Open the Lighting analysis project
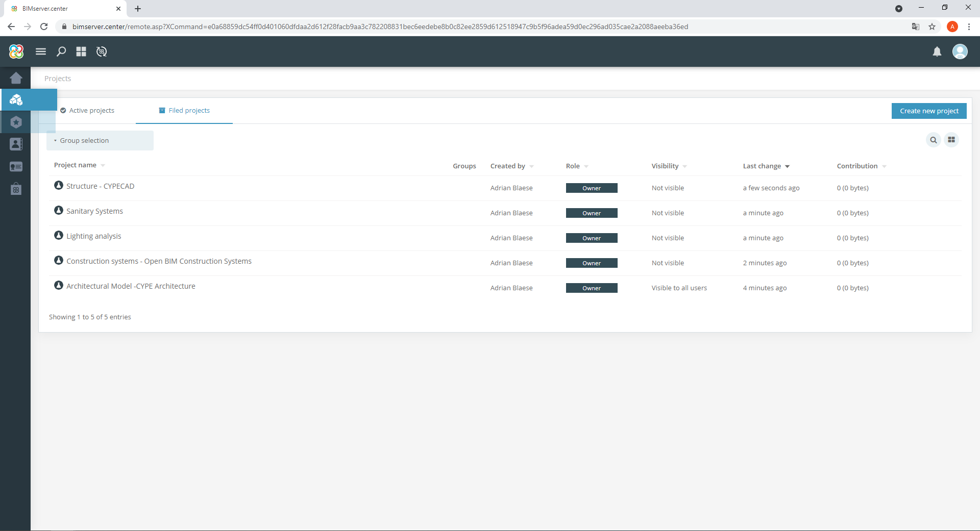 click(94, 236)
